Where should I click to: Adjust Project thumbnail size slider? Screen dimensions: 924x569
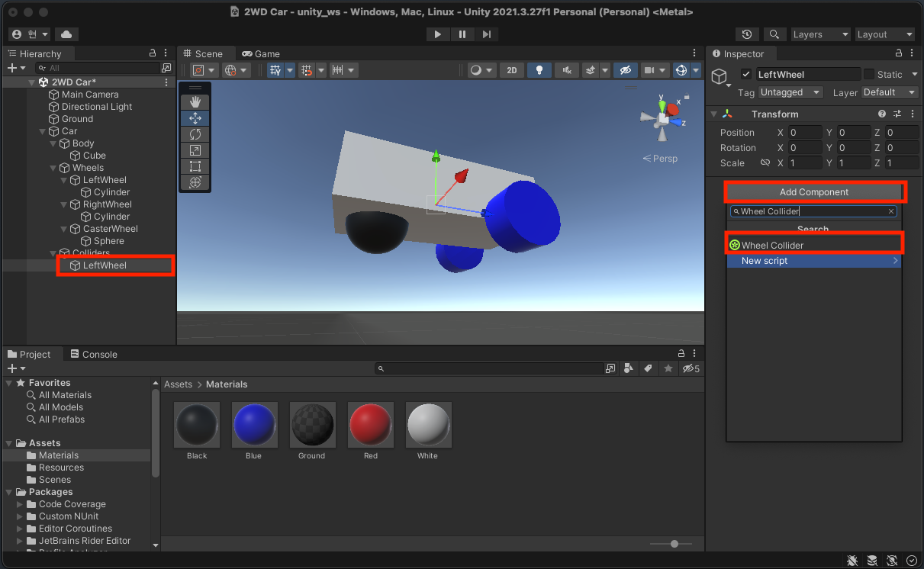pyautogui.click(x=671, y=544)
